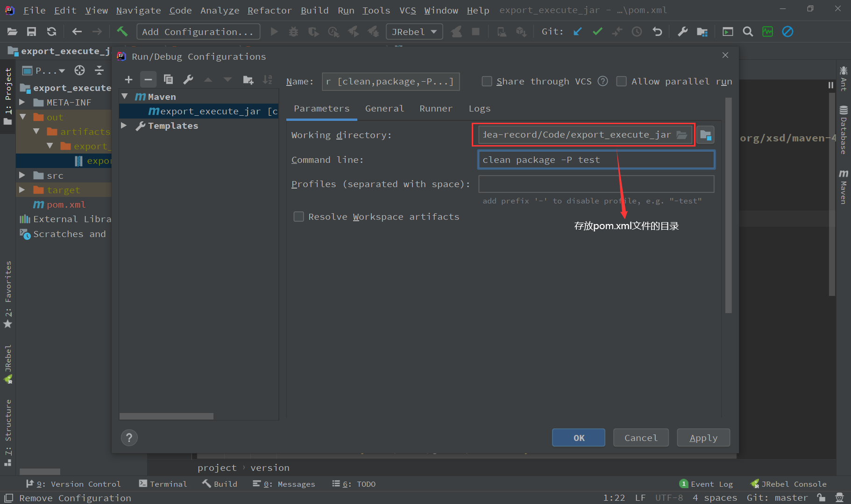Image resolution: width=851 pixels, height=504 pixels.
Task: Click Git: master branch in status bar
Action: coord(777,498)
